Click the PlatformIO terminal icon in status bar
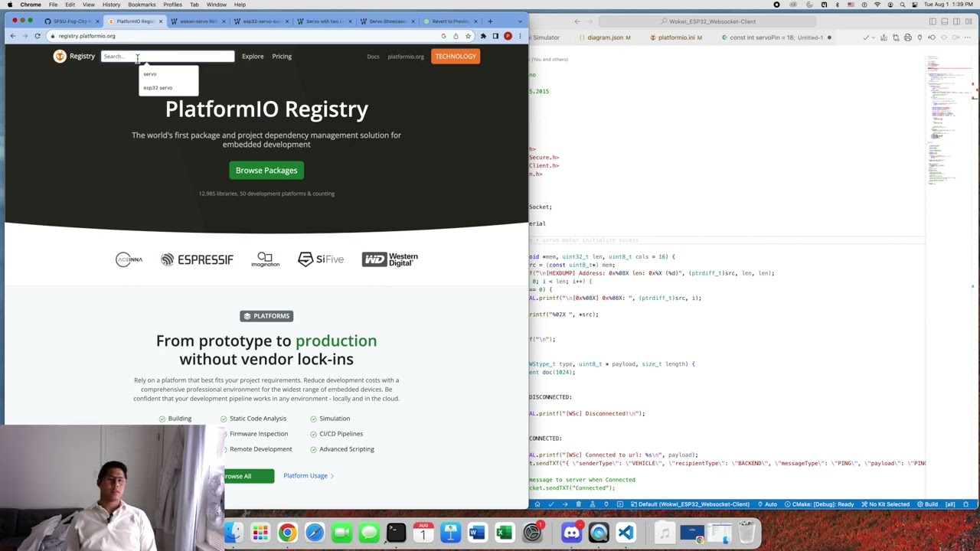Image resolution: width=980 pixels, height=551 pixels. (619, 504)
